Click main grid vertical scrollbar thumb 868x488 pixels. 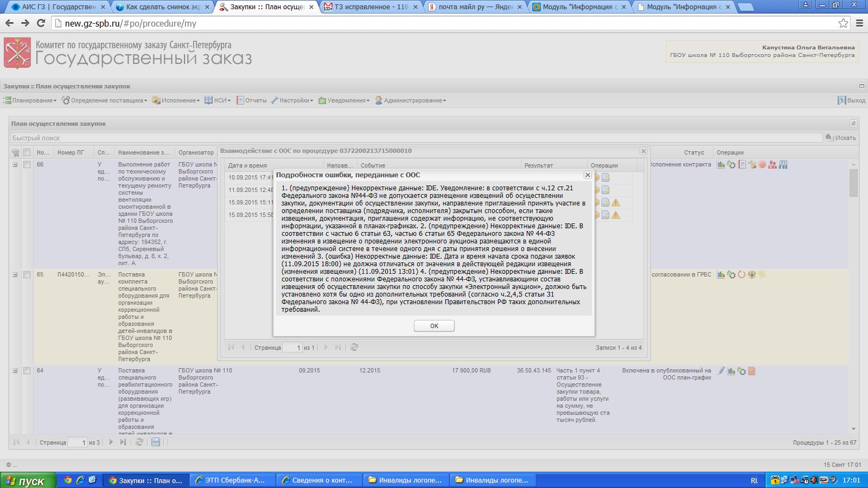pyautogui.click(x=853, y=183)
